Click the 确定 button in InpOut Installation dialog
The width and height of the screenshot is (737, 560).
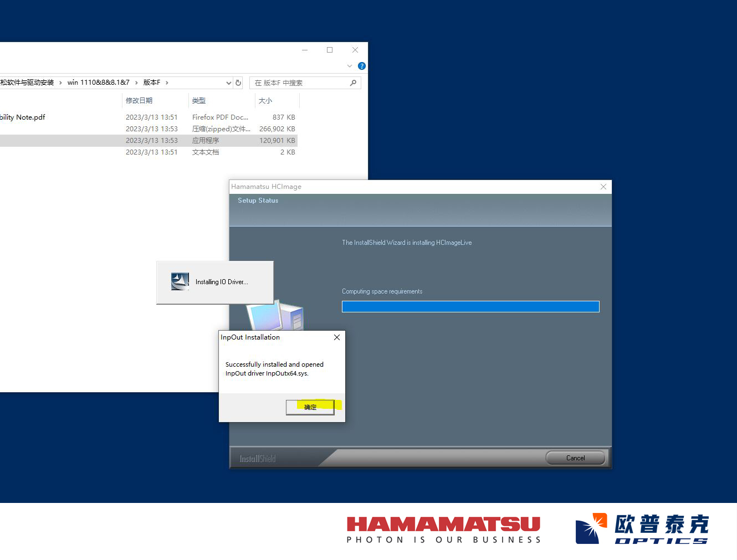(310, 407)
